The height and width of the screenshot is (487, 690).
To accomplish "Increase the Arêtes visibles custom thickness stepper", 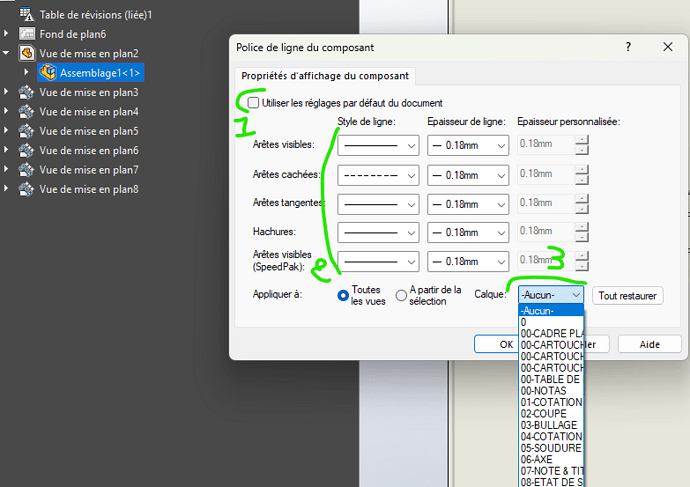I will pyautogui.click(x=581, y=140).
